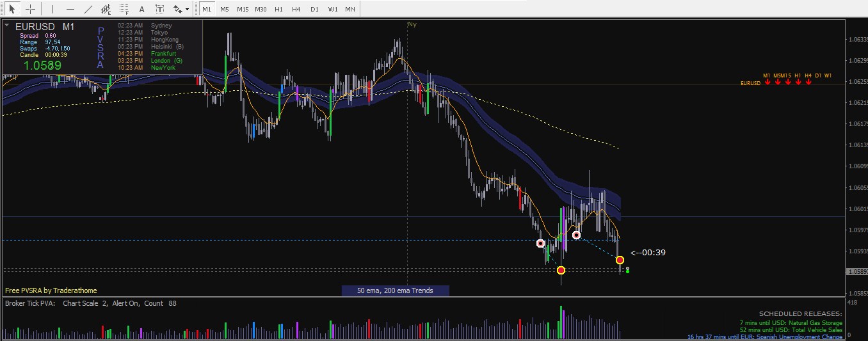Click the '<--00:39' candle countdown label

tap(648, 253)
